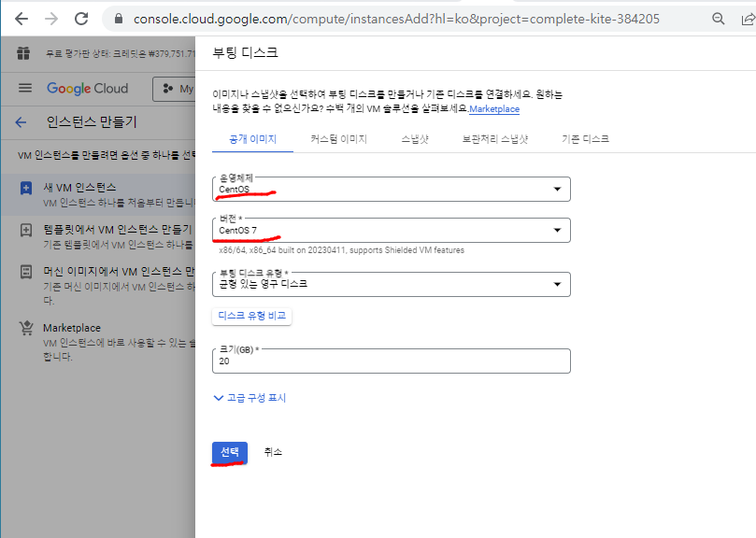Switch to the 커스텀 이미지 tab
This screenshot has height=538, width=756.
339,139
